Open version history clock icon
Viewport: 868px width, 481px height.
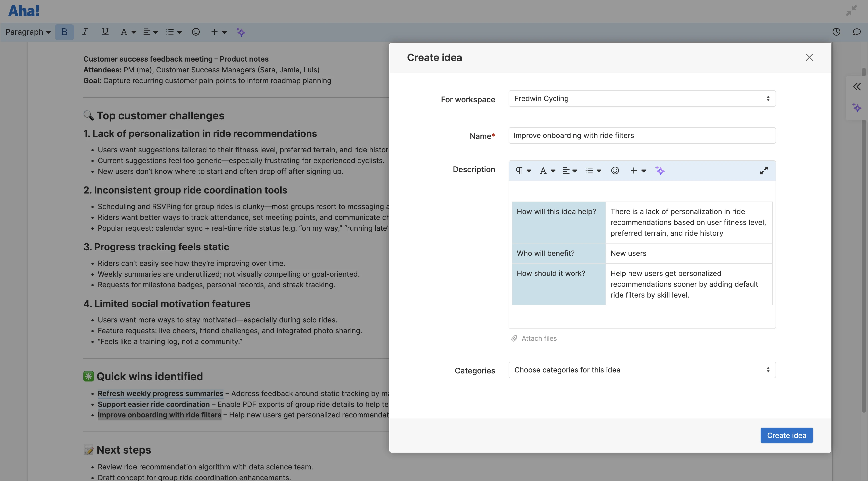(836, 32)
